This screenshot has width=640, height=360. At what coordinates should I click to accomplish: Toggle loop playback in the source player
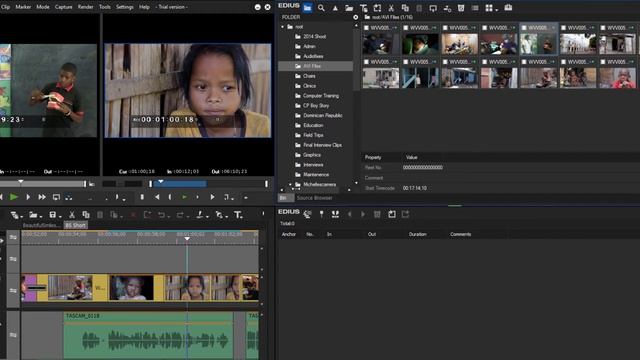pyautogui.click(x=56, y=197)
